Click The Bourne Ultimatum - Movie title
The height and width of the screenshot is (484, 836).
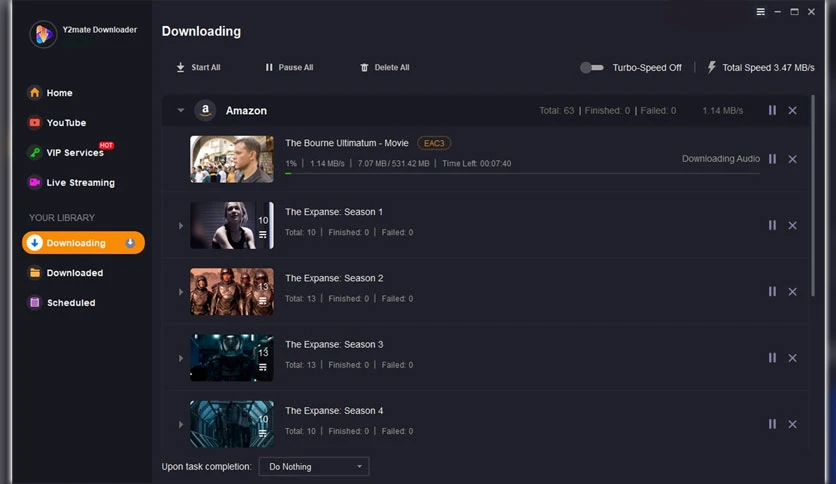(x=347, y=143)
